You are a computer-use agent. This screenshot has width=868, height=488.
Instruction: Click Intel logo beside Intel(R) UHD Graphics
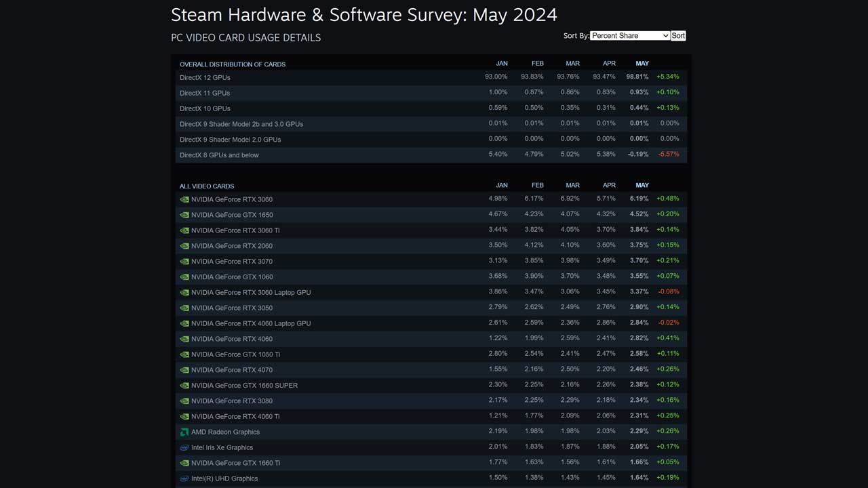coord(184,479)
